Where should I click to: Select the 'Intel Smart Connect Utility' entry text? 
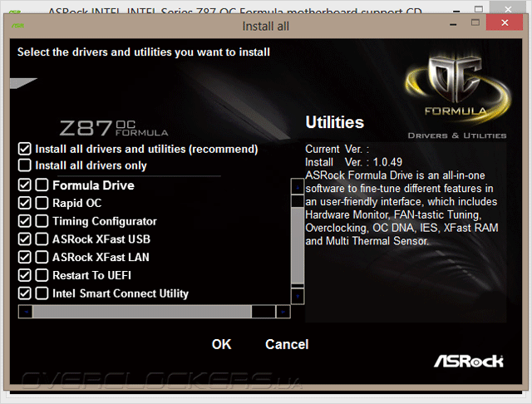pyautogui.click(x=121, y=293)
